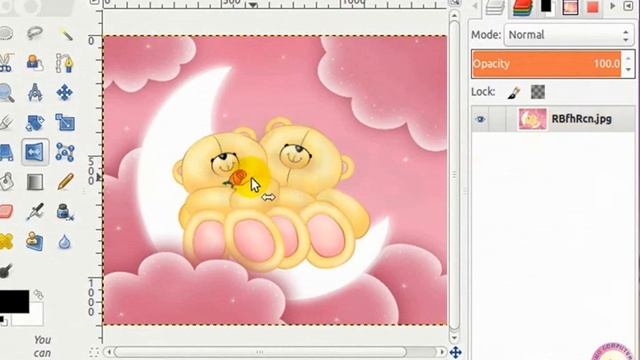Image resolution: width=640 pixels, height=360 pixels.
Task: Select the Pencil tool
Action: click(x=65, y=182)
